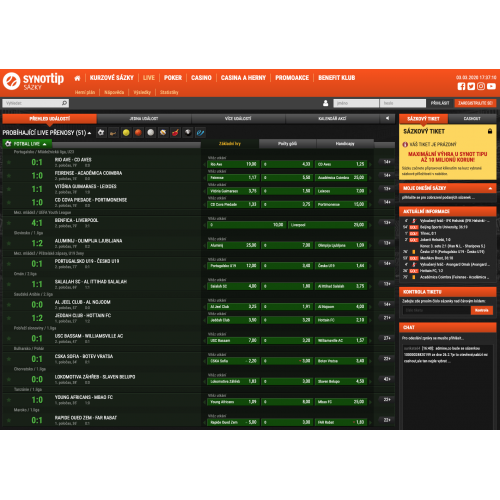The height and width of the screenshot is (500, 500).
Task: Toggle favorite star for Young Africans - Mbao FC
Action: pos(9,400)
